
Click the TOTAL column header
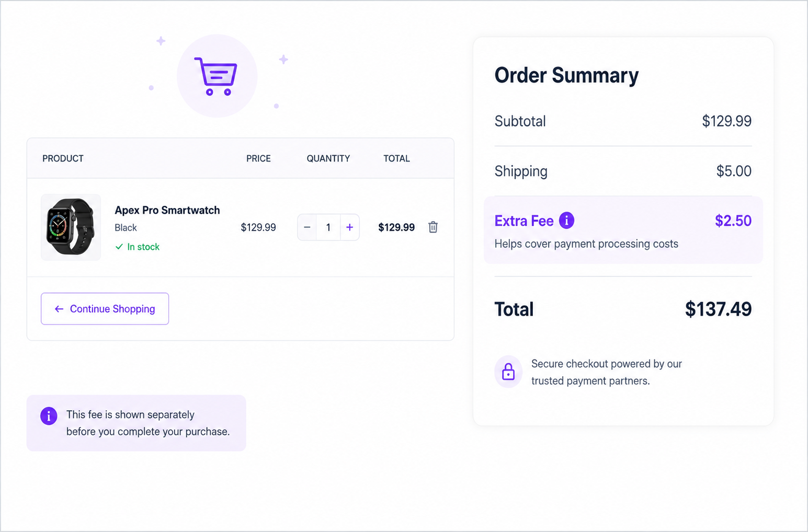coord(396,158)
